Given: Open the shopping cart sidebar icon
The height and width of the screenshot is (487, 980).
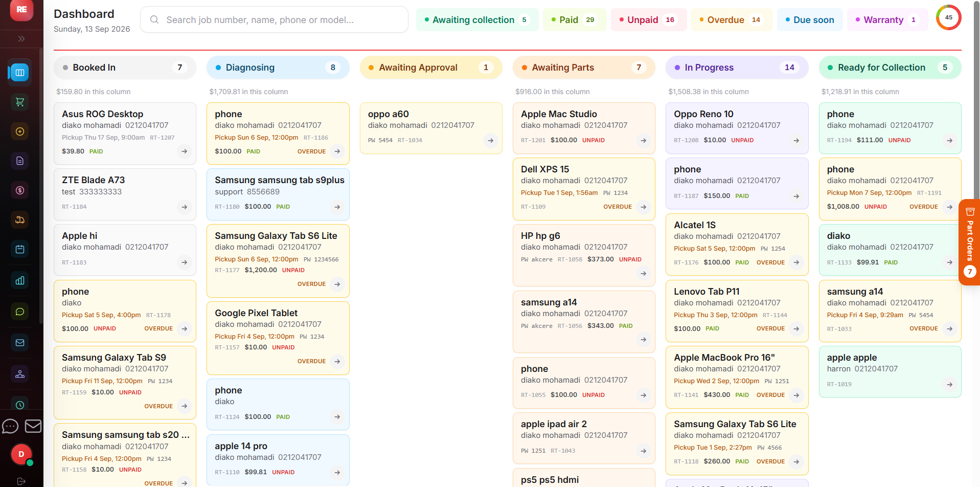Looking at the screenshot, I should [x=20, y=102].
